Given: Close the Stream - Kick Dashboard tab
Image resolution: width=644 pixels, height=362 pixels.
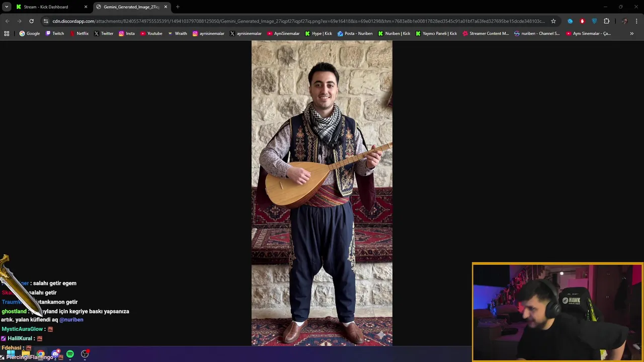Looking at the screenshot, I should tap(86, 7).
